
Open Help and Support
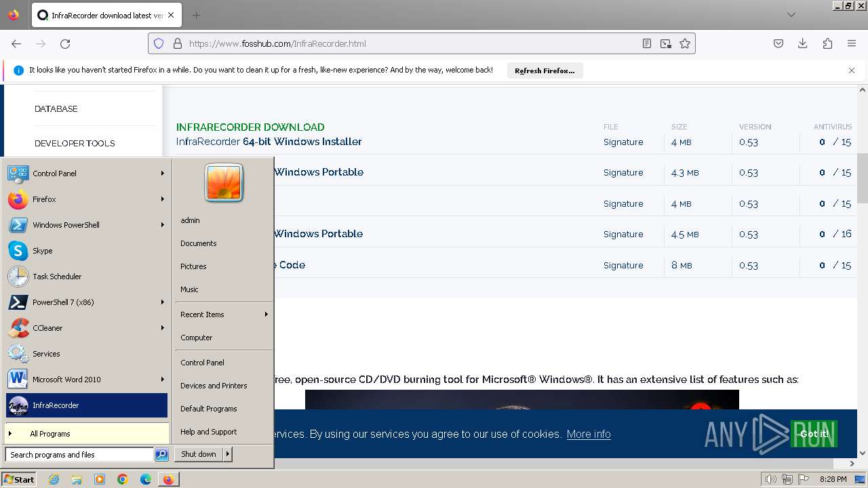coord(224,432)
